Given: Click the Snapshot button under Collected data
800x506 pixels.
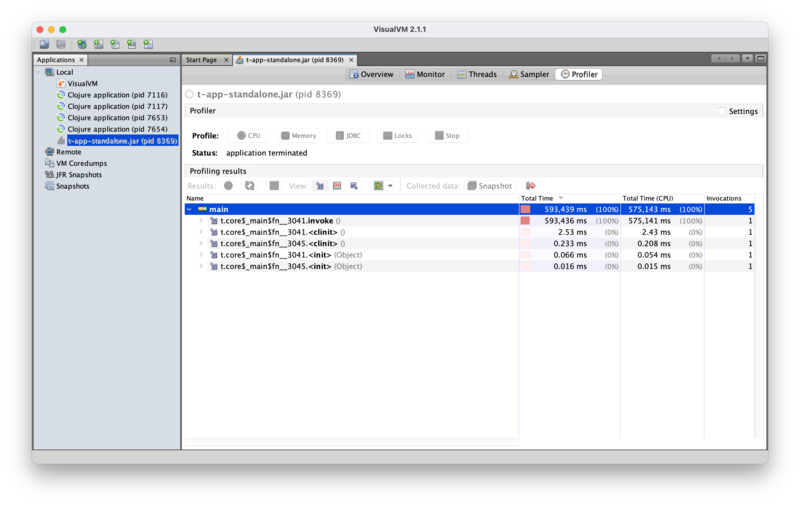Looking at the screenshot, I should pyautogui.click(x=490, y=186).
